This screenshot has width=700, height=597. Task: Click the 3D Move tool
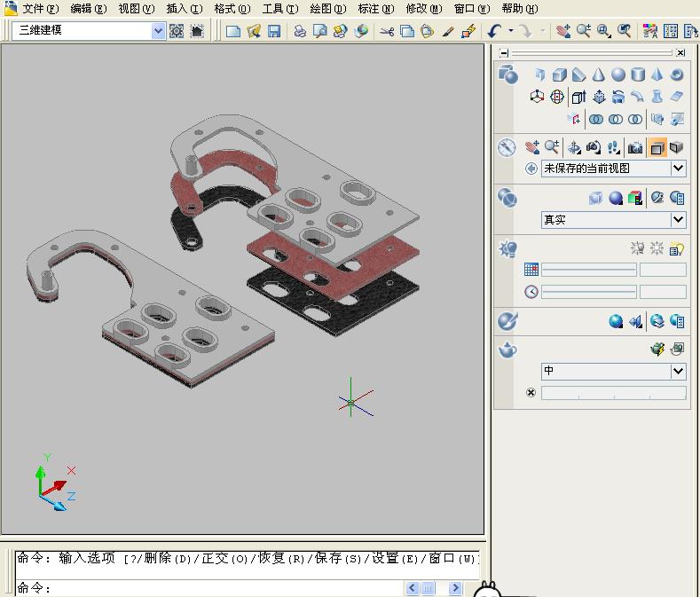click(537, 97)
